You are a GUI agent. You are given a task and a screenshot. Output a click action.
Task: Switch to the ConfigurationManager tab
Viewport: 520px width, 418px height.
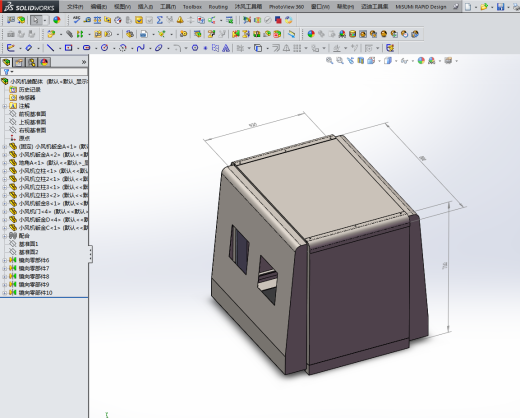coord(32,62)
